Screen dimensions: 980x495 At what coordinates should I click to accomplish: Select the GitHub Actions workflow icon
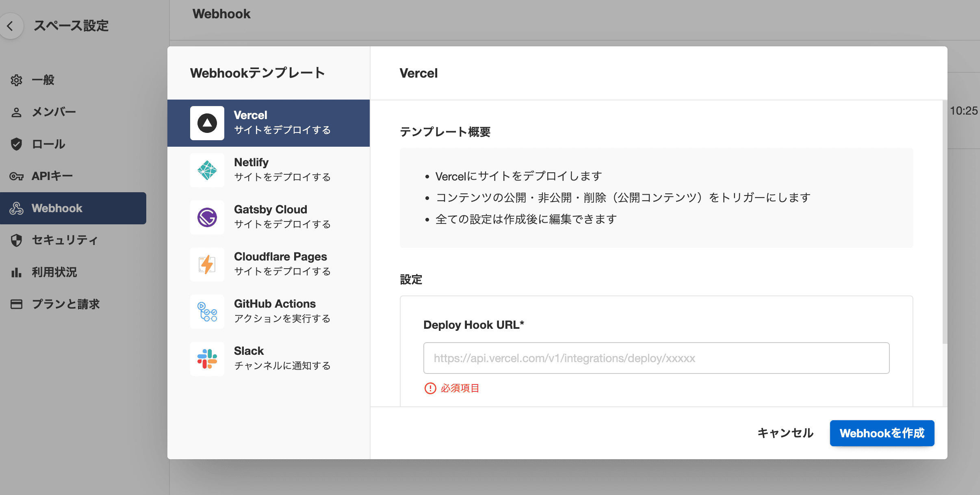click(x=207, y=312)
